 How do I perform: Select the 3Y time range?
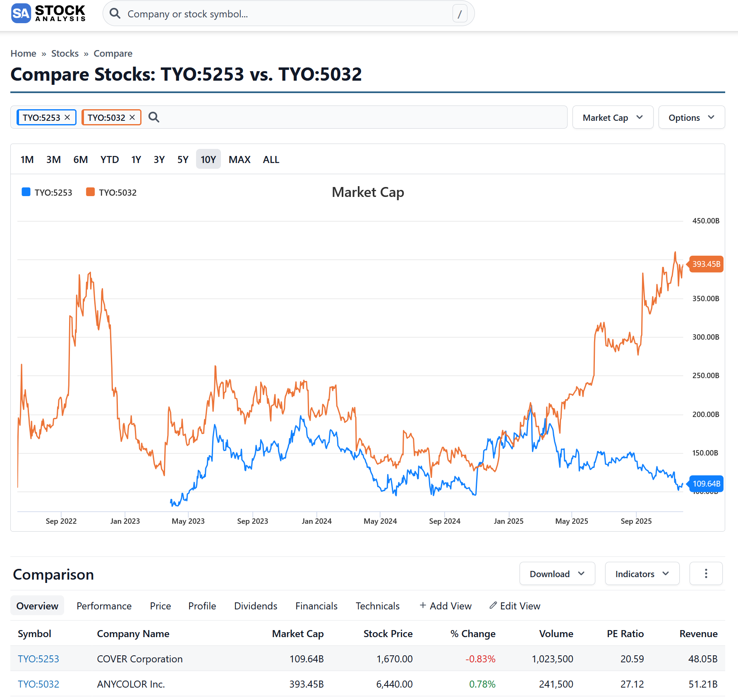pyautogui.click(x=159, y=159)
